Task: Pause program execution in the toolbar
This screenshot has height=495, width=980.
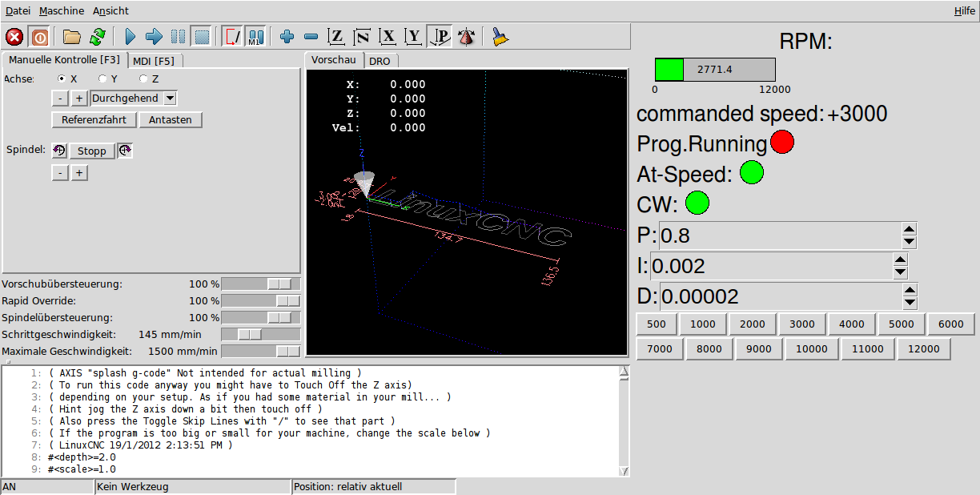Action: tap(179, 37)
